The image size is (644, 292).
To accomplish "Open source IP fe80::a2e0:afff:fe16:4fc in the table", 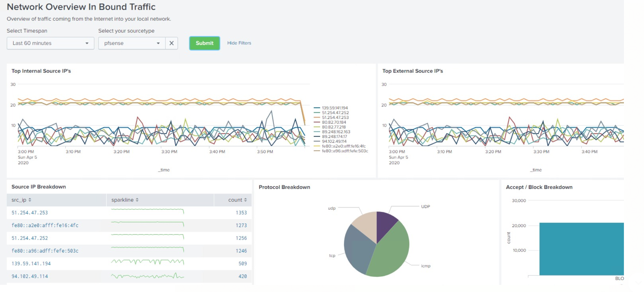I will (45, 226).
